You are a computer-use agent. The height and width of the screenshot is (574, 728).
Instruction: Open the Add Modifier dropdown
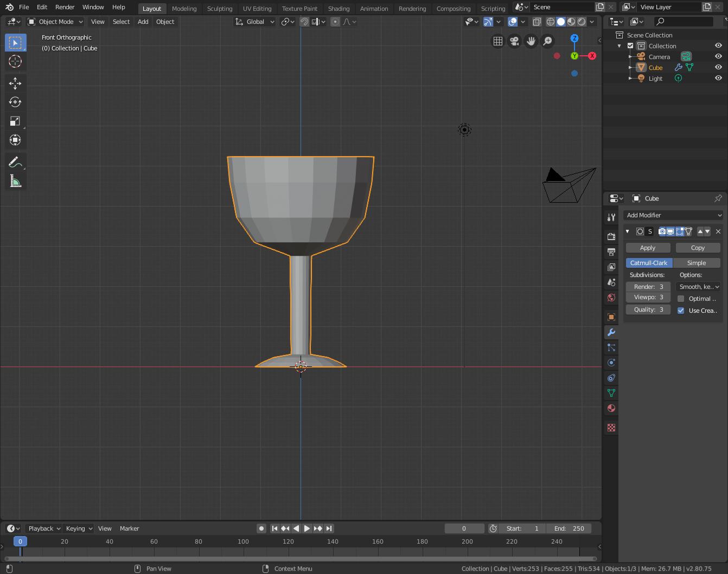pos(673,215)
